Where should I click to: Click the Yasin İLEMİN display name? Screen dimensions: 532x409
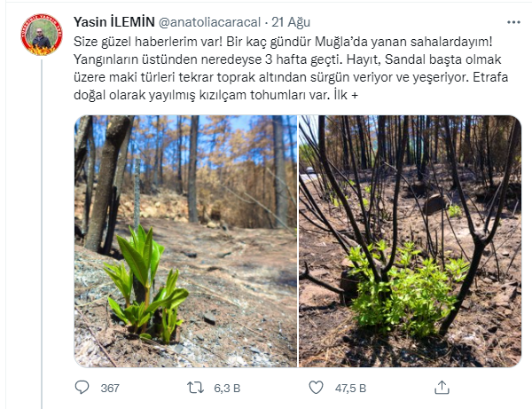coord(114,22)
